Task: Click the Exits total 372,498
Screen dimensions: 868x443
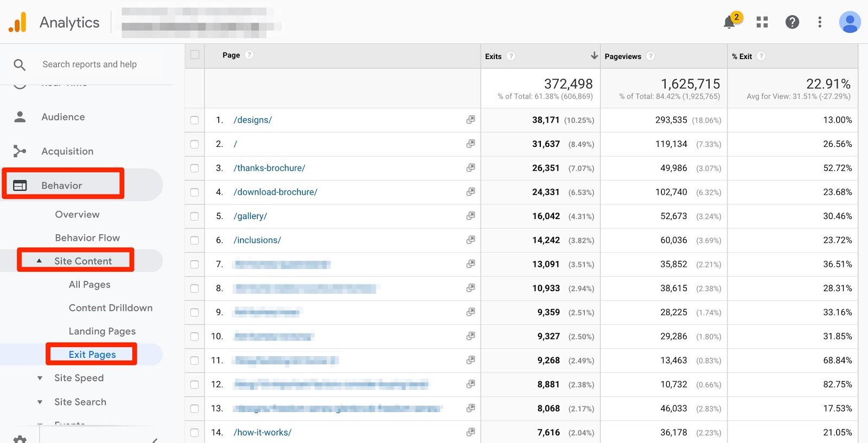Action: point(568,84)
